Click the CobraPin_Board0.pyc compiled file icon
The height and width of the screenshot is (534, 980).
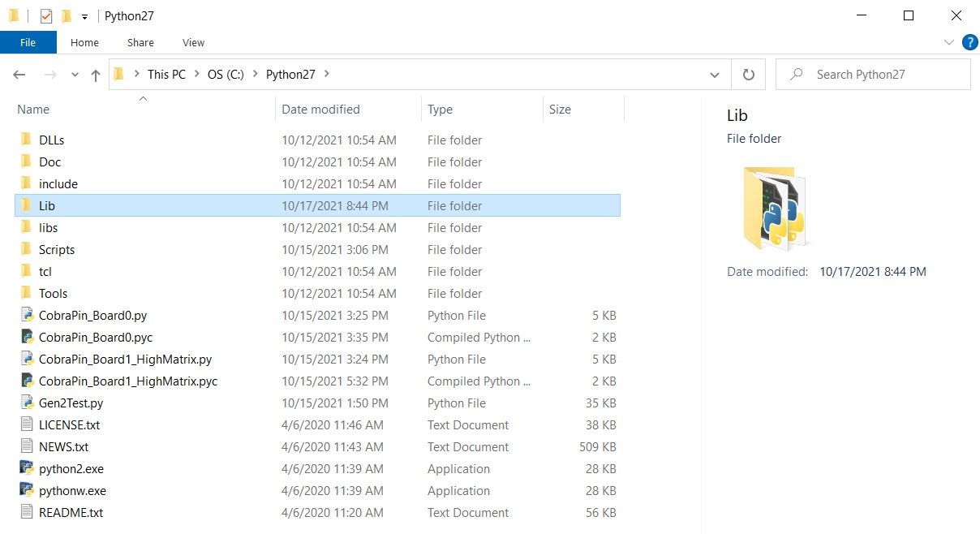26,338
